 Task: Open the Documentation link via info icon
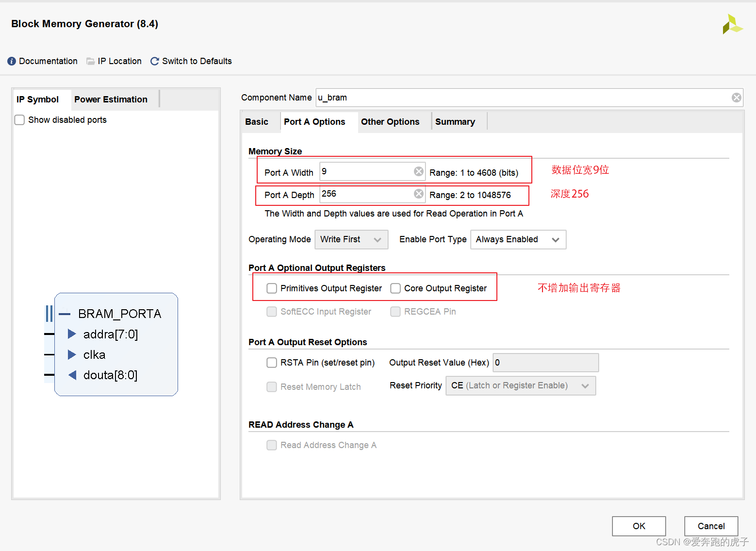click(11, 61)
